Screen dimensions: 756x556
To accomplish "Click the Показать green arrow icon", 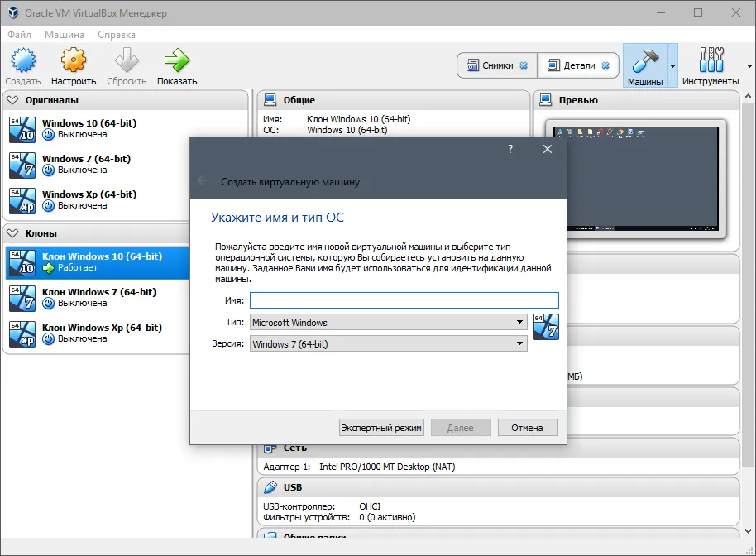I will click(x=177, y=60).
